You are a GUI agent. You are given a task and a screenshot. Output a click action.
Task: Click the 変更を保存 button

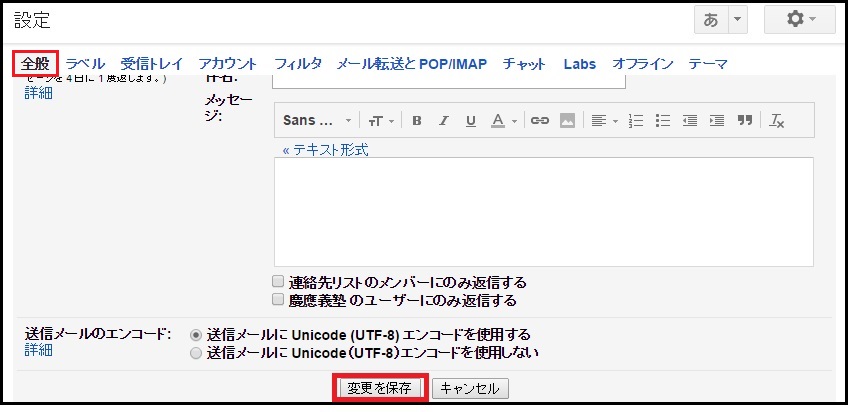[x=379, y=388]
